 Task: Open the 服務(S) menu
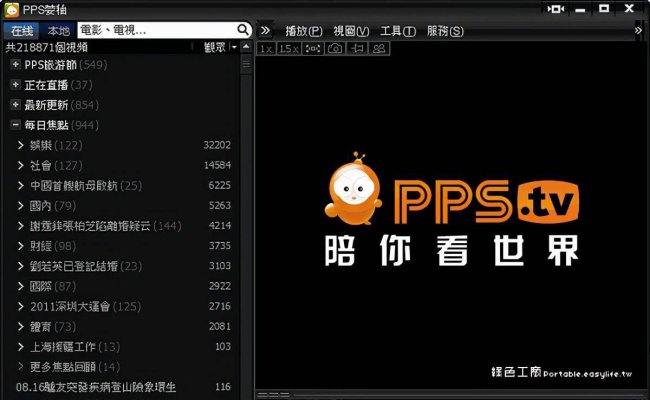(445, 31)
